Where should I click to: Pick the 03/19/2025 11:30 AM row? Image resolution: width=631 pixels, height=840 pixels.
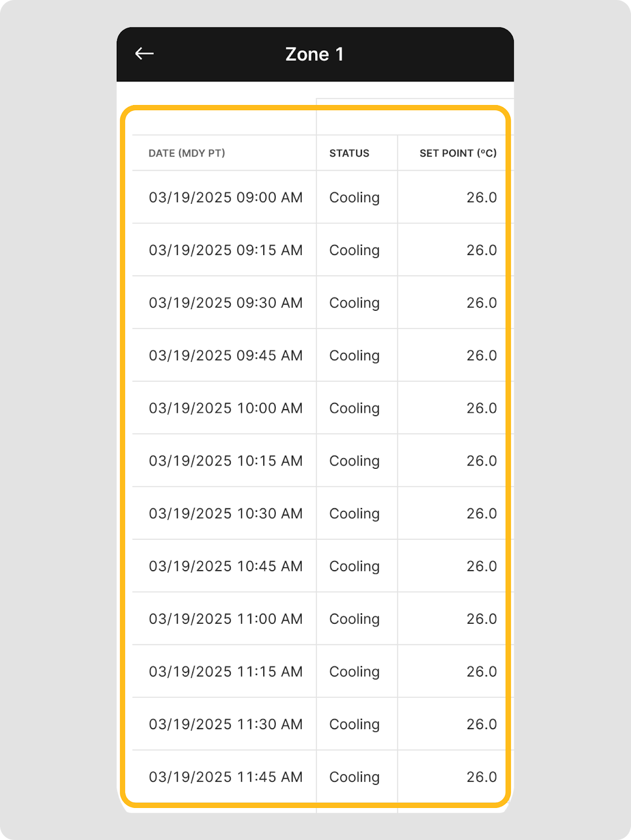coord(225,724)
